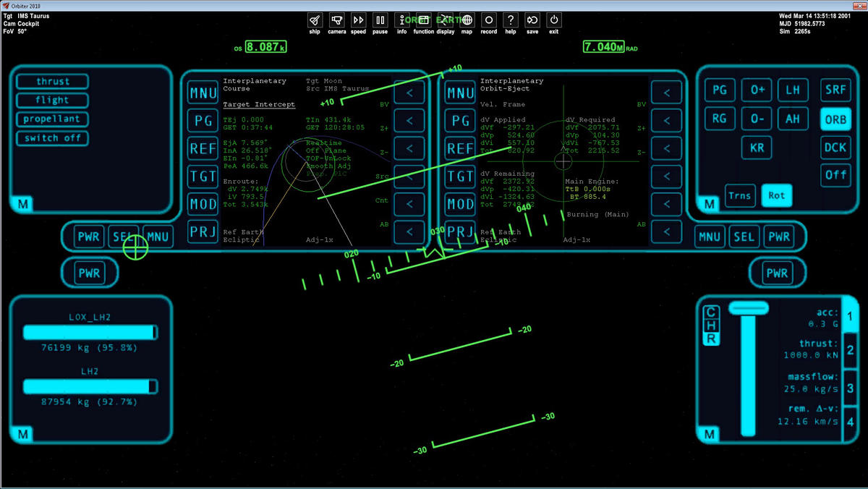Select the Trns RCS mode
This screenshot has height=489, width=868.
pos(740,195)
